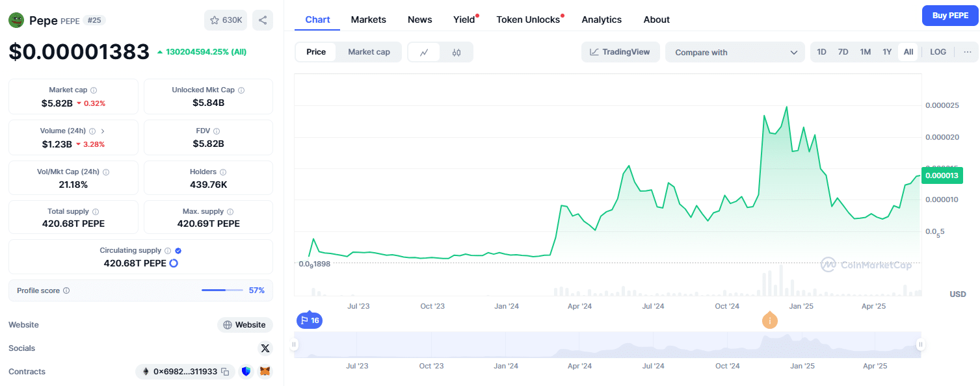Toggle LOG scale on chart
The height and width of the screenshot is (386, 980).
coord(938,52)
